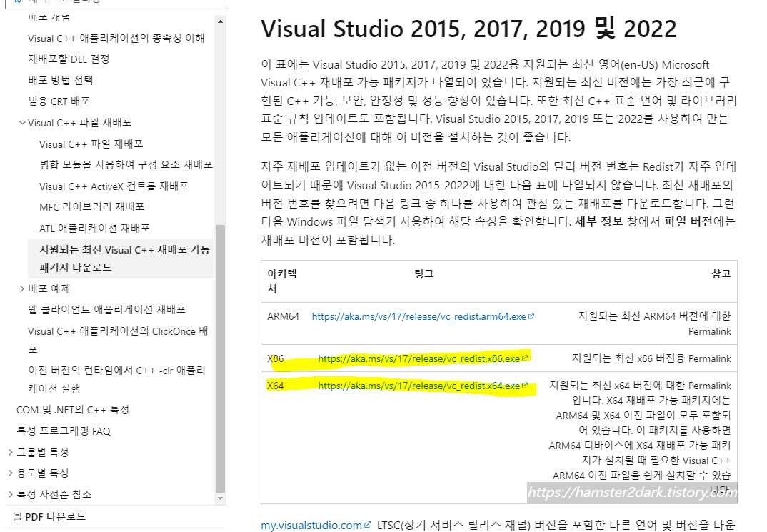Click the 링크 column header
The image size is (767, 532).
(x=423, y=273)
